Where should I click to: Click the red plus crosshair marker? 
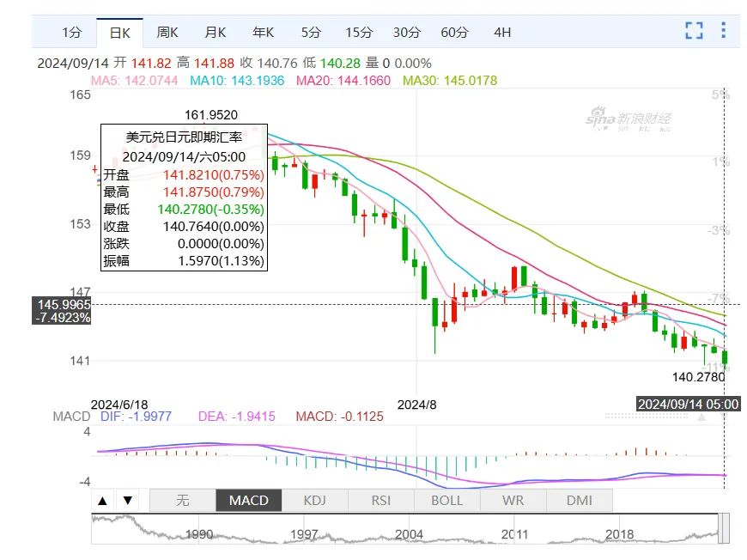(x=94, y=168)
